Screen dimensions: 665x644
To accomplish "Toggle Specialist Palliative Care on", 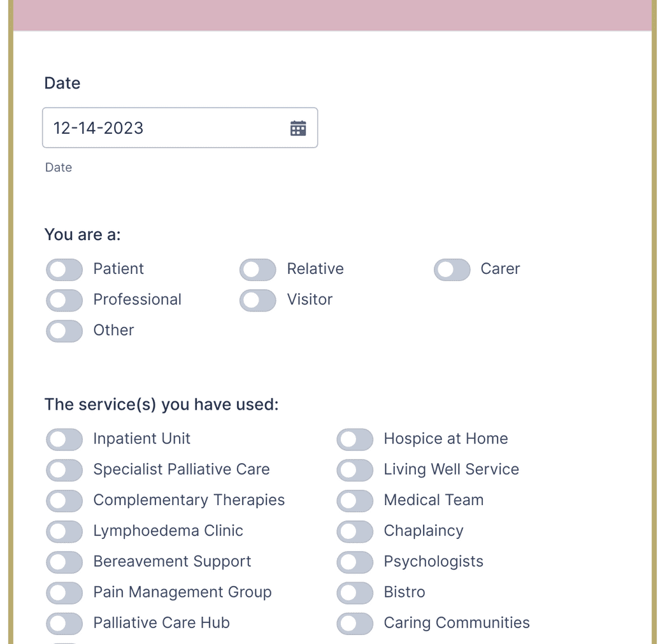I will pyautogui.click(x=64, y=470).
